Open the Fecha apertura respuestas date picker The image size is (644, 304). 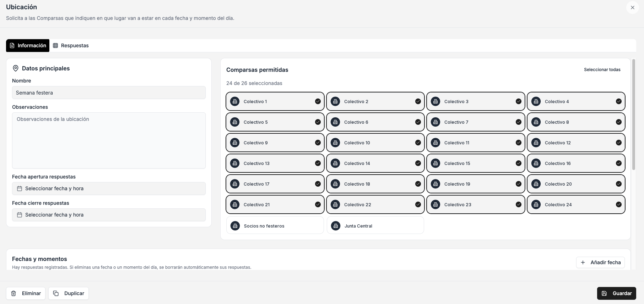[109, 188]
